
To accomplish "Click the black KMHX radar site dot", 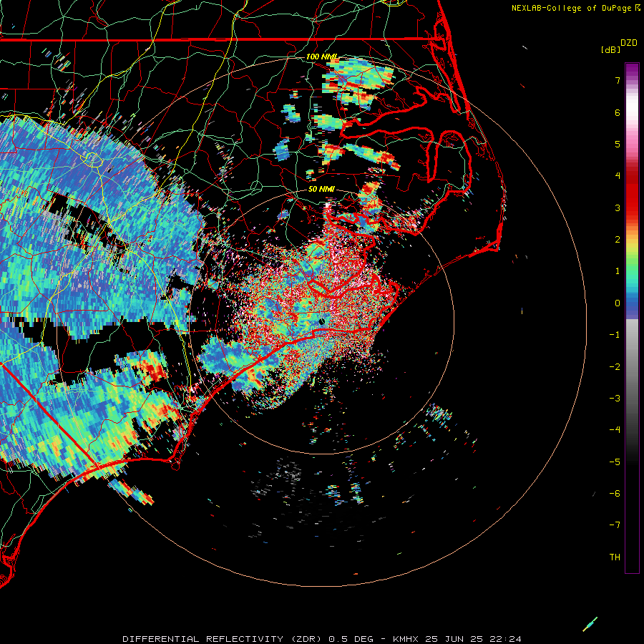I will click(321, 321).
